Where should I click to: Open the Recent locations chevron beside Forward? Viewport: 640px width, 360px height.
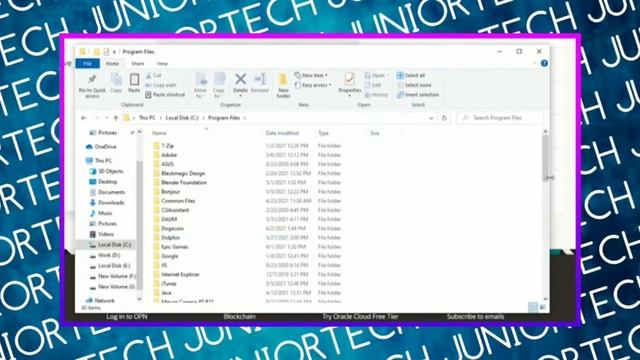coord(107,118)
